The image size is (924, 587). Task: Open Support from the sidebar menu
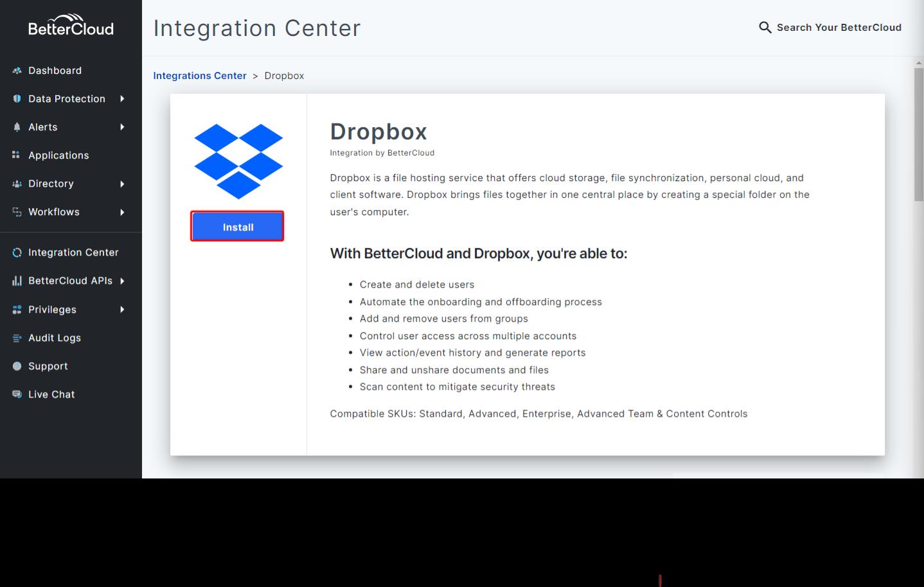48,366
